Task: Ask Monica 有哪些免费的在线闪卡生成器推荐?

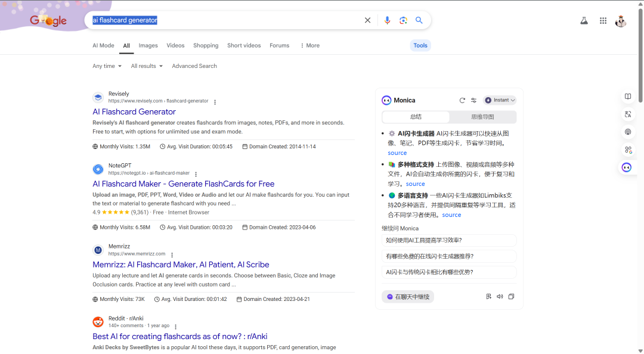Action: [x=449, y=256]
